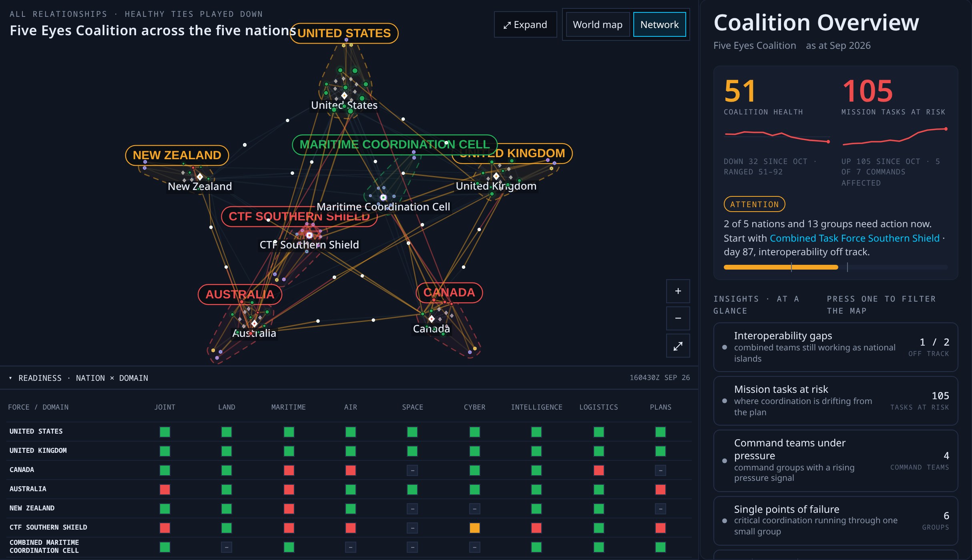Open Combined Task Force Southern Shield link

point(854,238)
